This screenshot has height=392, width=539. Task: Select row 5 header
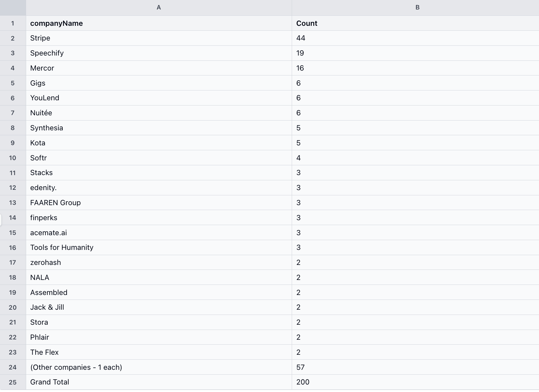(13, 83)
